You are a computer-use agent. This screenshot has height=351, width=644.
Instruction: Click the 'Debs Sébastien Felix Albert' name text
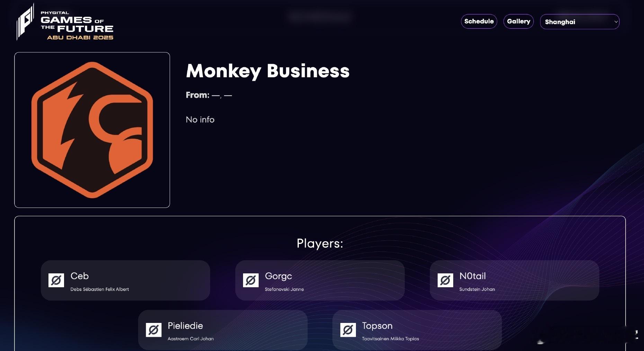(100, 289)
